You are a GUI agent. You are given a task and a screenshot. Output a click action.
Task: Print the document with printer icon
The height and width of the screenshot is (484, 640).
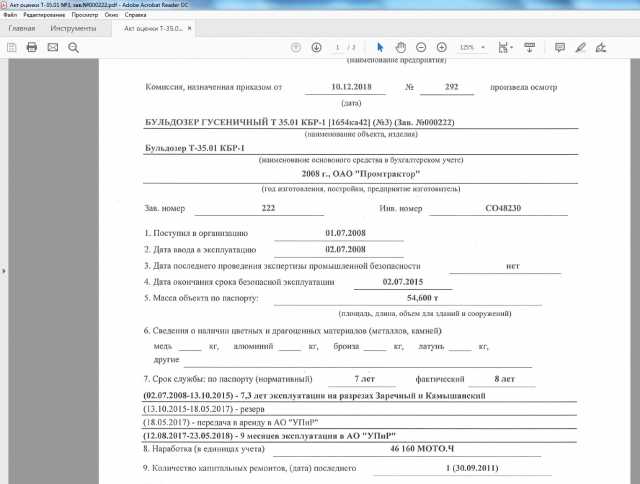click(x=32, y=47)
